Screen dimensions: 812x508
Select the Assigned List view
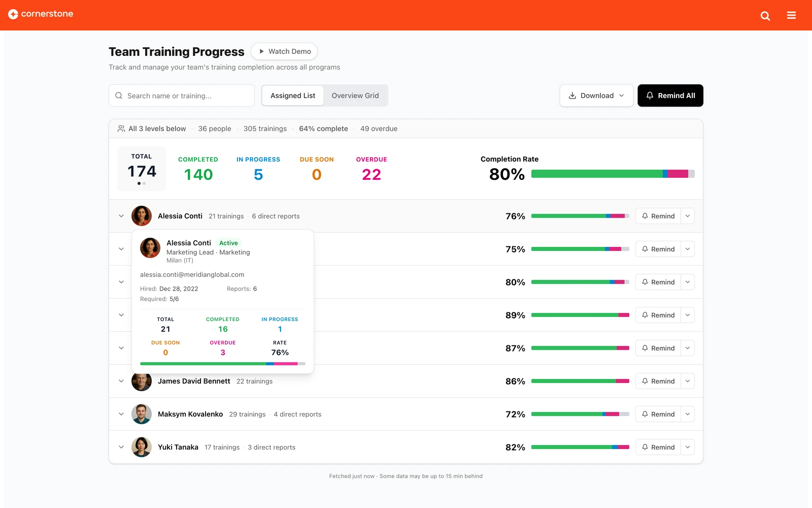293,96
